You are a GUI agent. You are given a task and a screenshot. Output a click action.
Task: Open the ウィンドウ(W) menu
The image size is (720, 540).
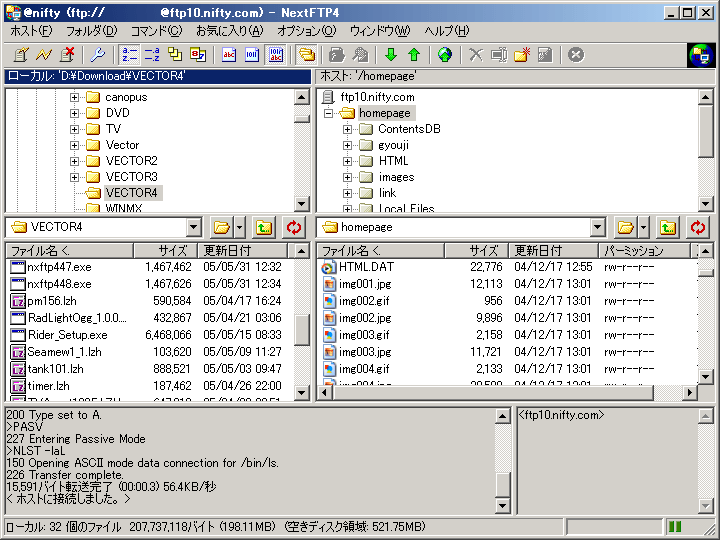(380, 31)
